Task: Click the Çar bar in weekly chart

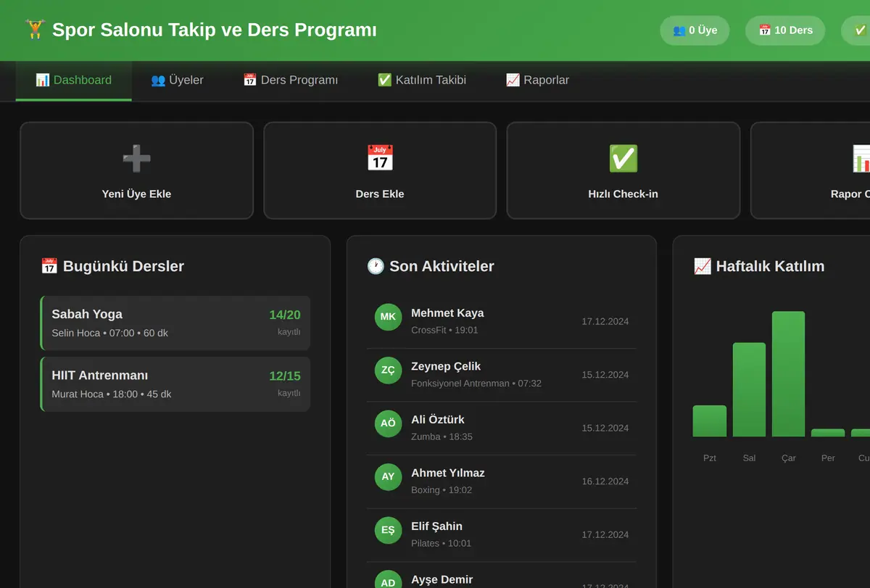Action: (x=789, y=374)
